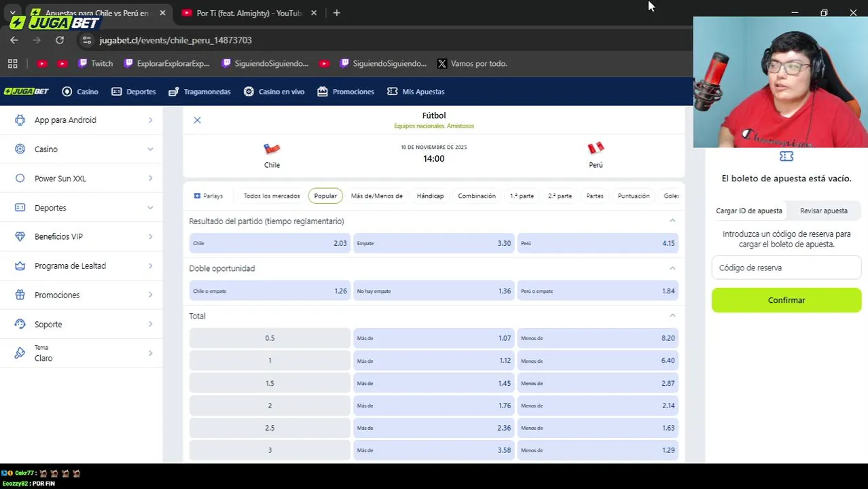The height and width of the screenshot is (489, 868).
Task: Reload the page with the refresh icon
Action: click(x=60, y=40)
